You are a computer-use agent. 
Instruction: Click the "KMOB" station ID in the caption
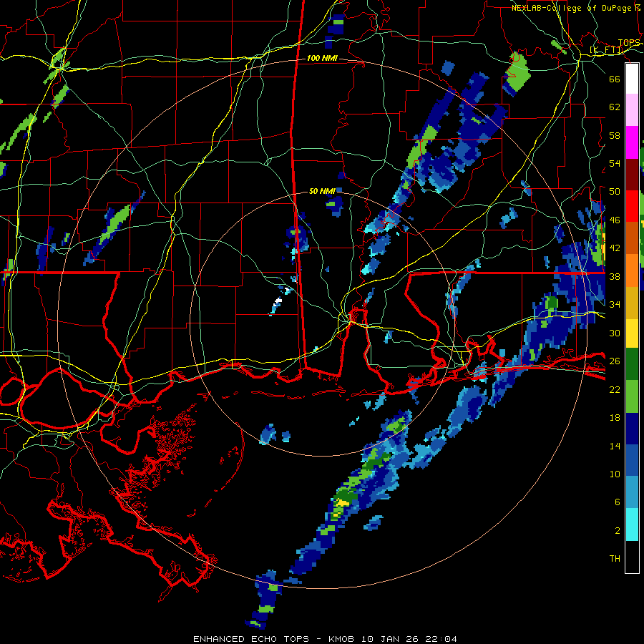[x=341, y=639]
